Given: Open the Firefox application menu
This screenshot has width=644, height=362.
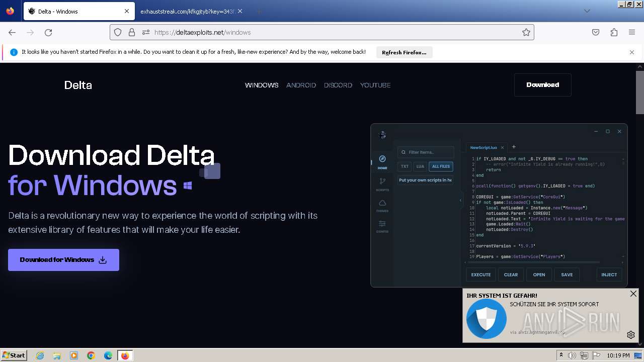Looking at the screenshot, I should (632, 32).
